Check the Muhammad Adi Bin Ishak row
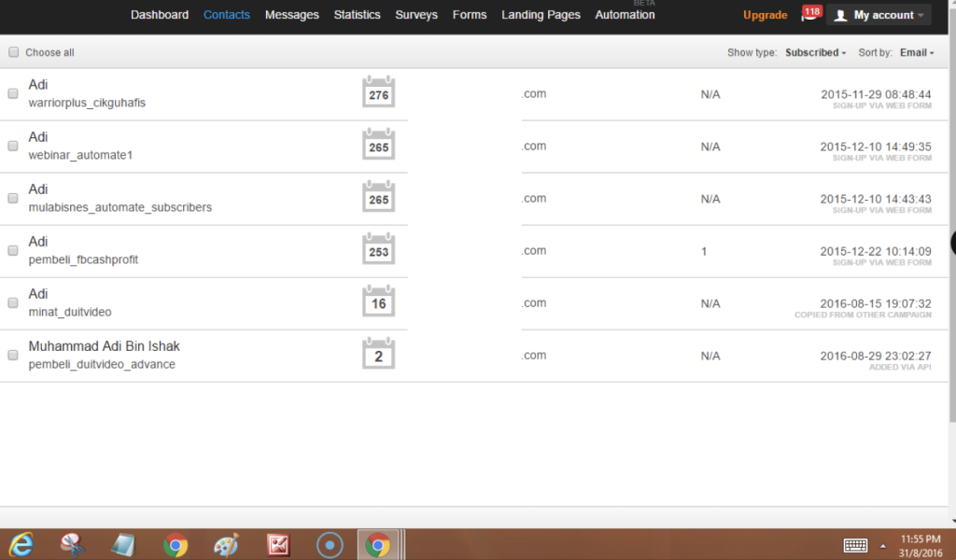Screen dimensions: 956x560 click(13, 355)
